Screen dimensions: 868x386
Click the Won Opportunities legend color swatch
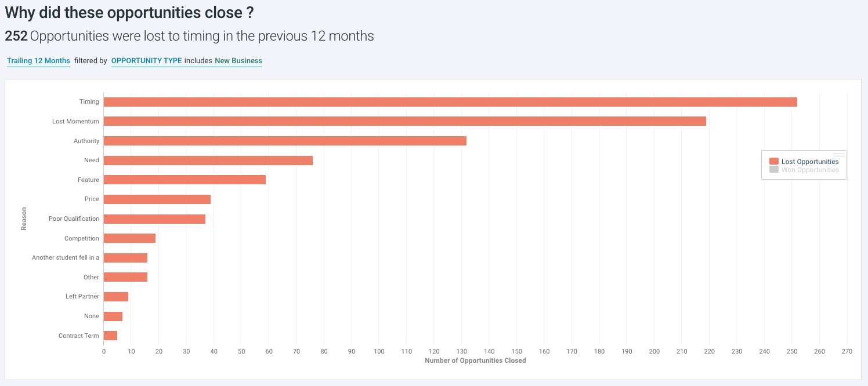[773, 170]
